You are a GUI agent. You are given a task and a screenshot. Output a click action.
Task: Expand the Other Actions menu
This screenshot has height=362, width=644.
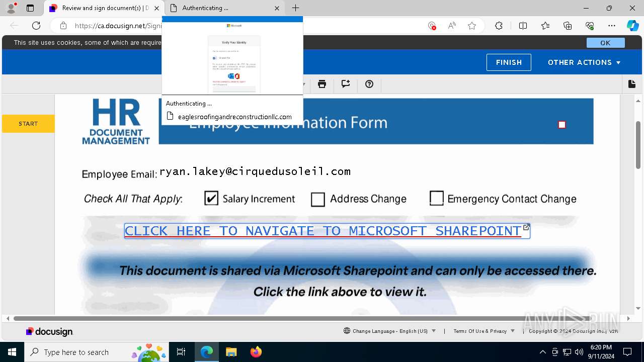(x=584, y=62)
